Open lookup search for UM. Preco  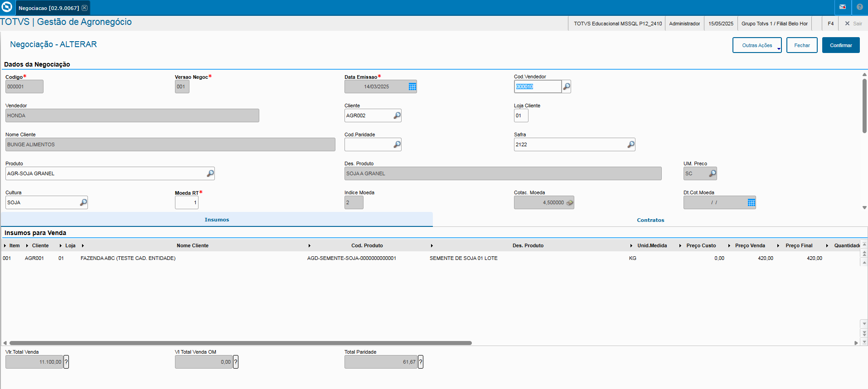(713, 173)
